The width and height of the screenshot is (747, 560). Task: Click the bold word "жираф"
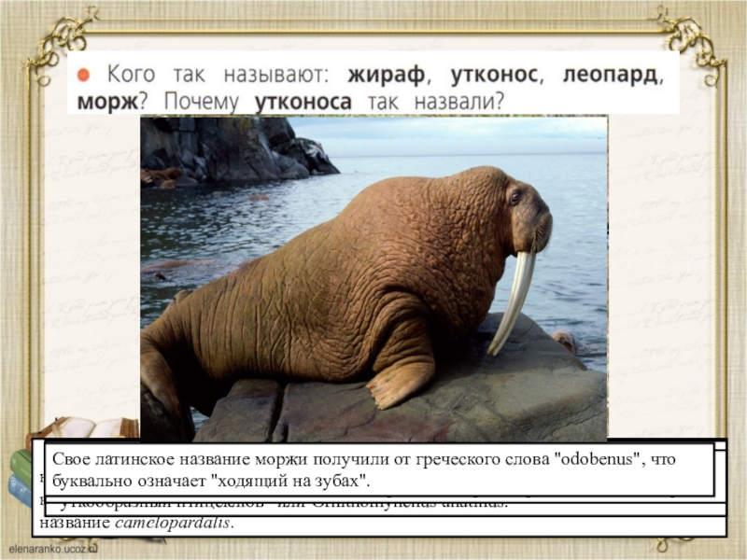coord(387,75)
